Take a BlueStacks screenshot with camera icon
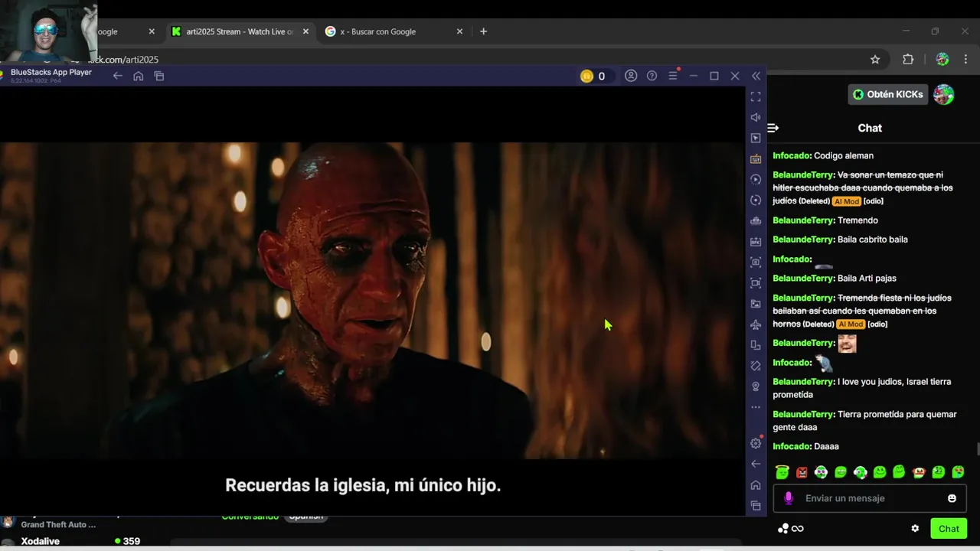980x551 pixels. (x=756, y=262)
